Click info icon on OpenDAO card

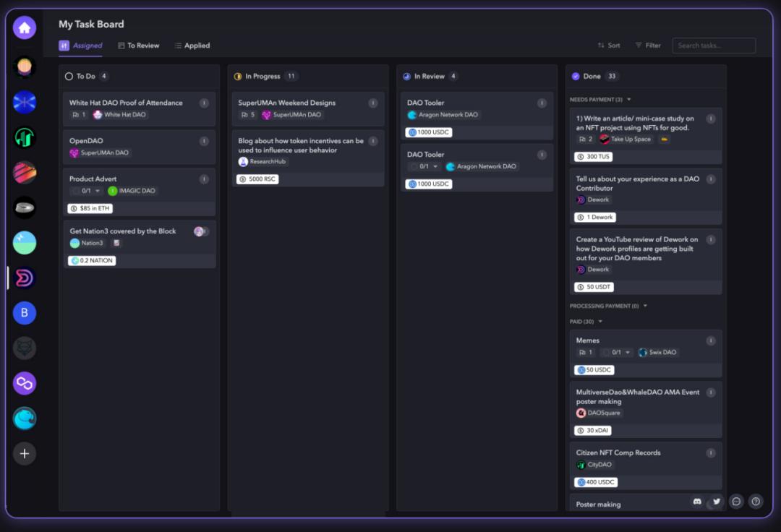point(204,141)
